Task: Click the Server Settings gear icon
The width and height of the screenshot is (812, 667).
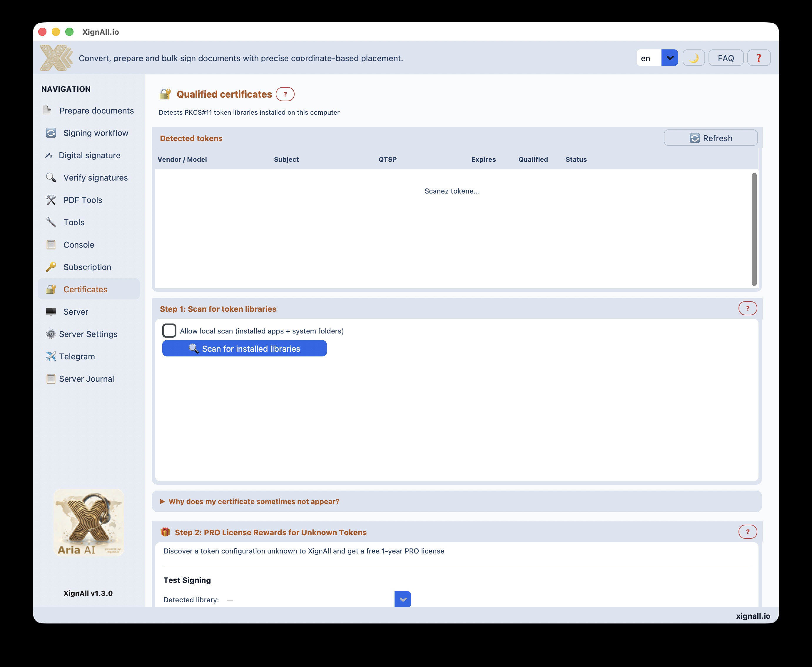Action: pos(51,334)
